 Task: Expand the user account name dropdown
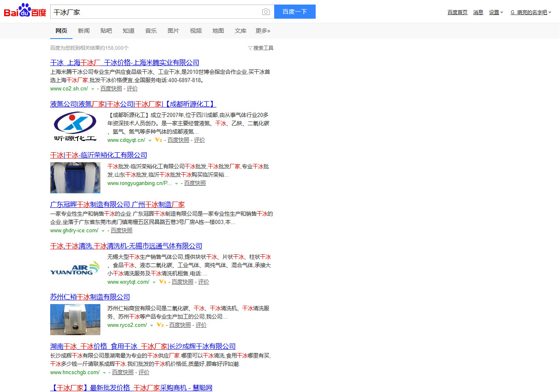(x=531, y=12)
